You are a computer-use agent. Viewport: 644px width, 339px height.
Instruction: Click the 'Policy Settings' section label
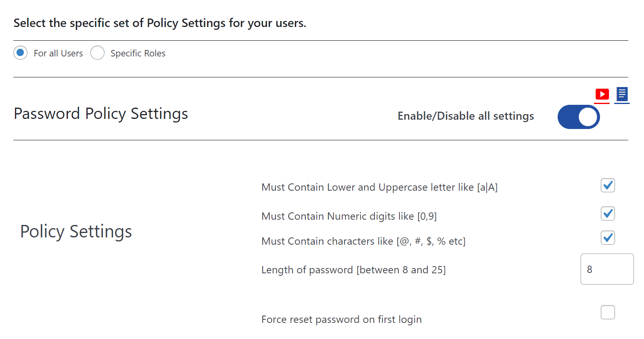(x=76, y=231)
